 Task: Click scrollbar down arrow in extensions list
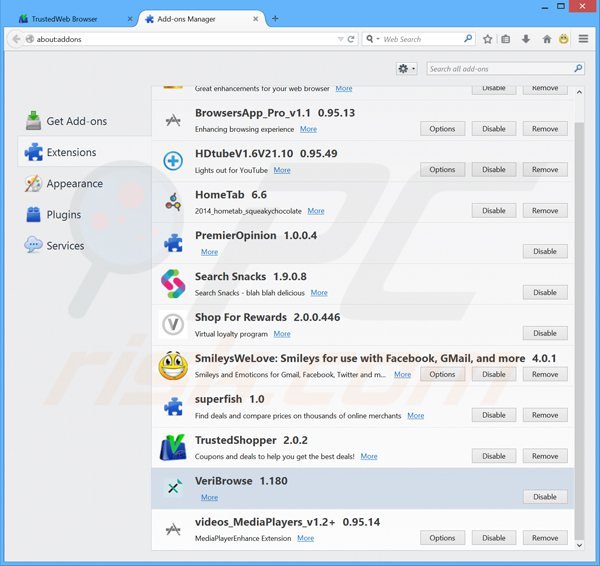pos(579,545)
